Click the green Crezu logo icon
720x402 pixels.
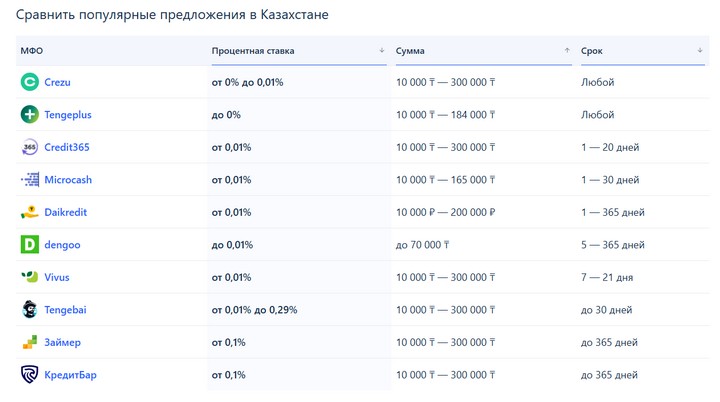(x=30, y=82)
